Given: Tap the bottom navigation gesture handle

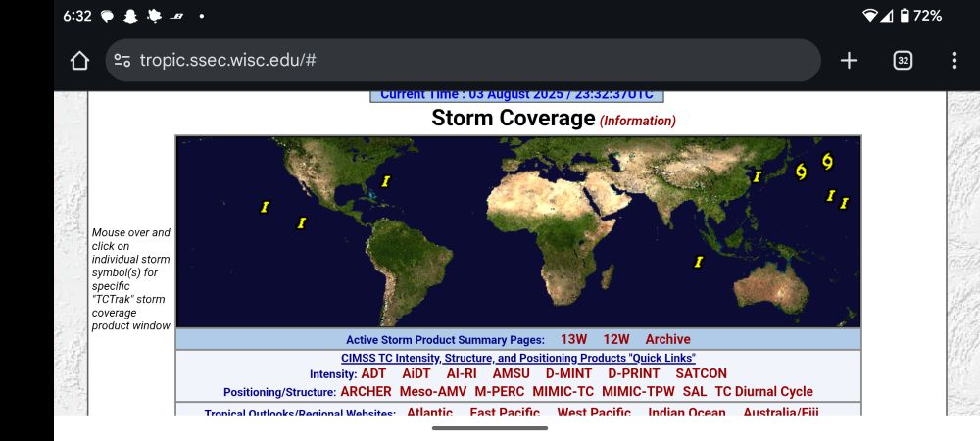Looking at the screenshot, I should [490, 428].
